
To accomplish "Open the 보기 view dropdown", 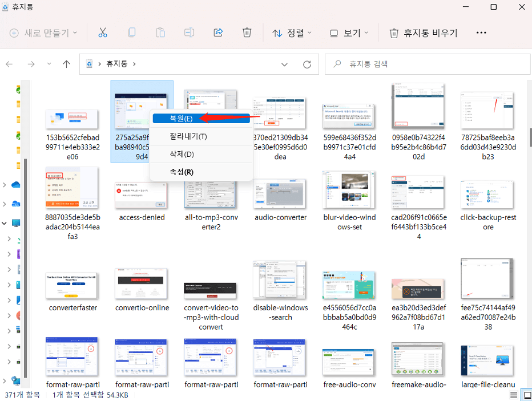I will (x=349, y=33).
